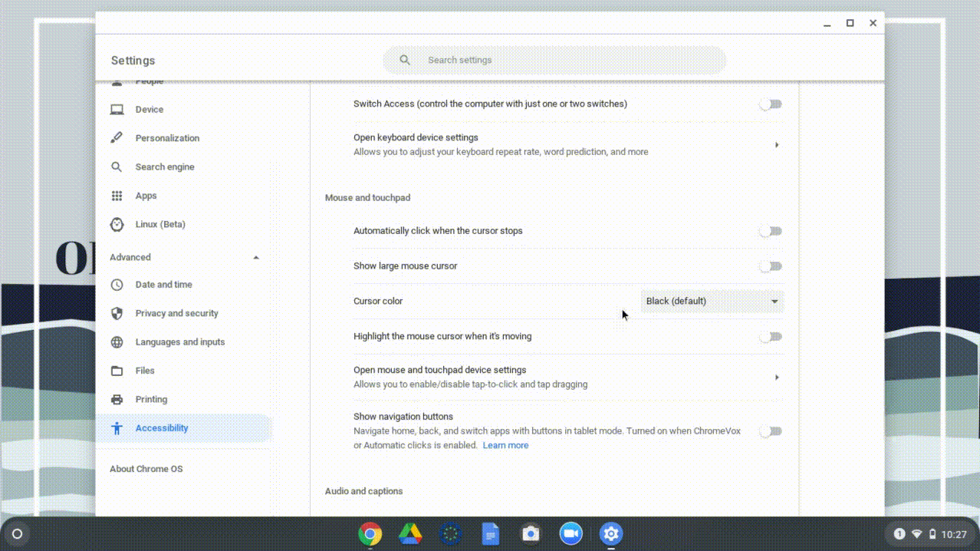
Task: Open the Device section in sidebar
Action: (117, 109)
